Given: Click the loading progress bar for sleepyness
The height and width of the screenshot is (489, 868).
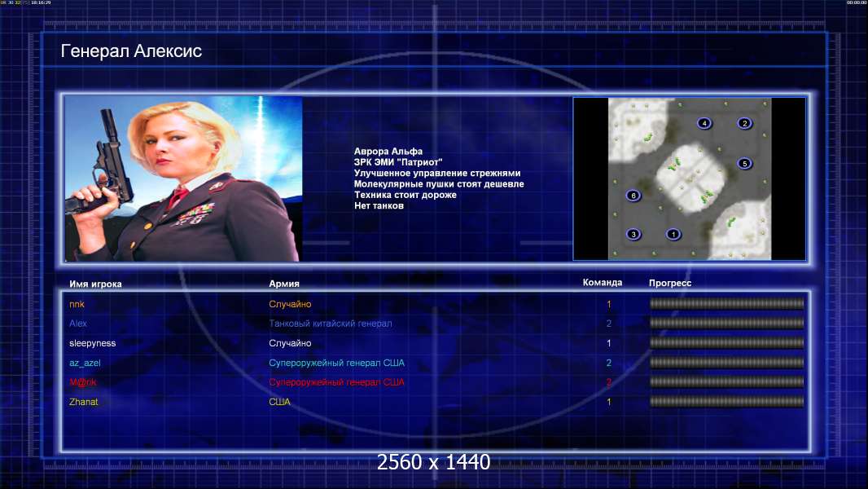Looking at the screenshot, I should point(726,343).
